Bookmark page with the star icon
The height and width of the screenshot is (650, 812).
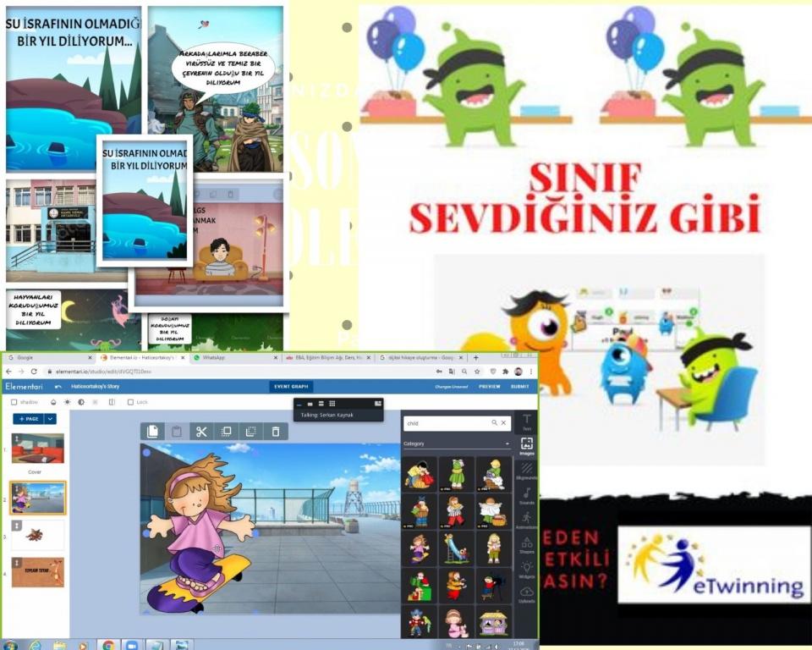point(477,372)
